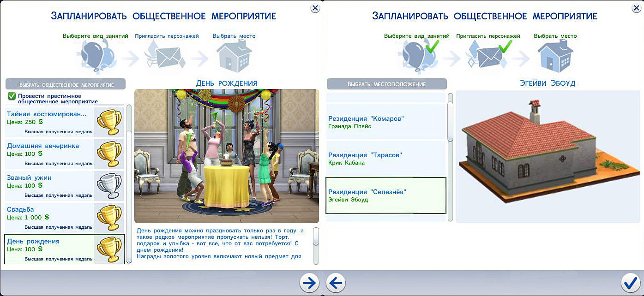Click Выбрать местоположение header
Viewport: 644px width, 296px height.
click(x=387, y=84)
